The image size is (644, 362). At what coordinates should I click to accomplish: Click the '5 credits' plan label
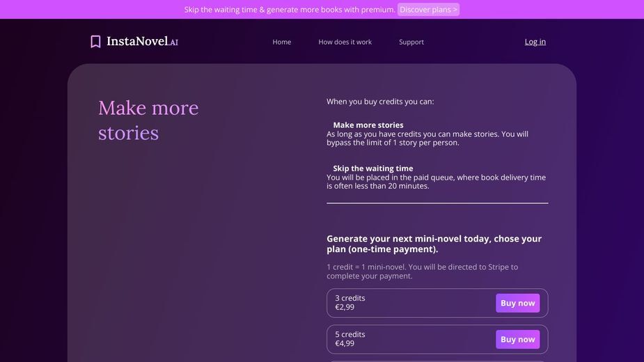350,334
